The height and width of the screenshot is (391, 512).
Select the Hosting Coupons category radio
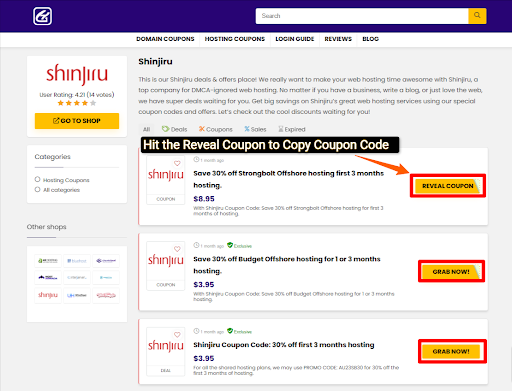coord(37,179)
